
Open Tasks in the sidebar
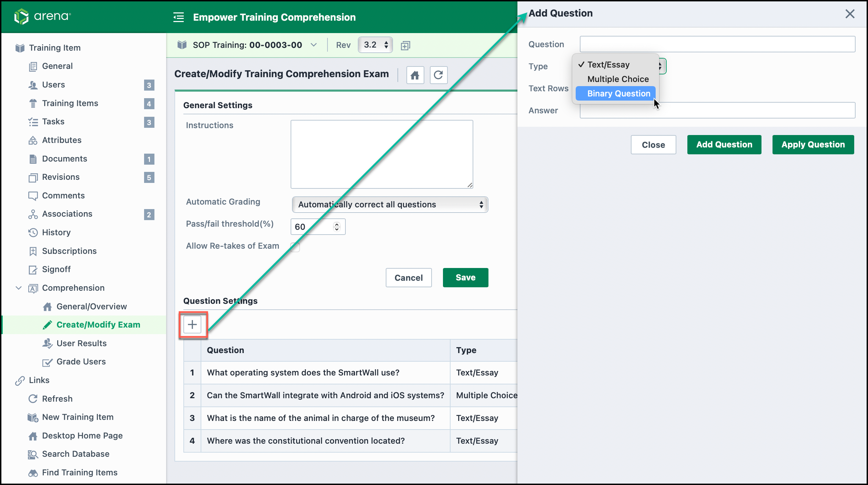click(x=53, y=122)
